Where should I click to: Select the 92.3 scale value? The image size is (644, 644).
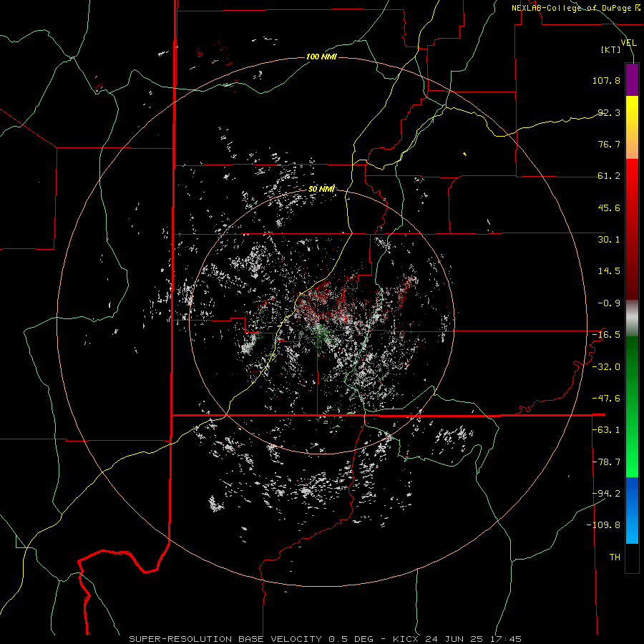(609, 112)
